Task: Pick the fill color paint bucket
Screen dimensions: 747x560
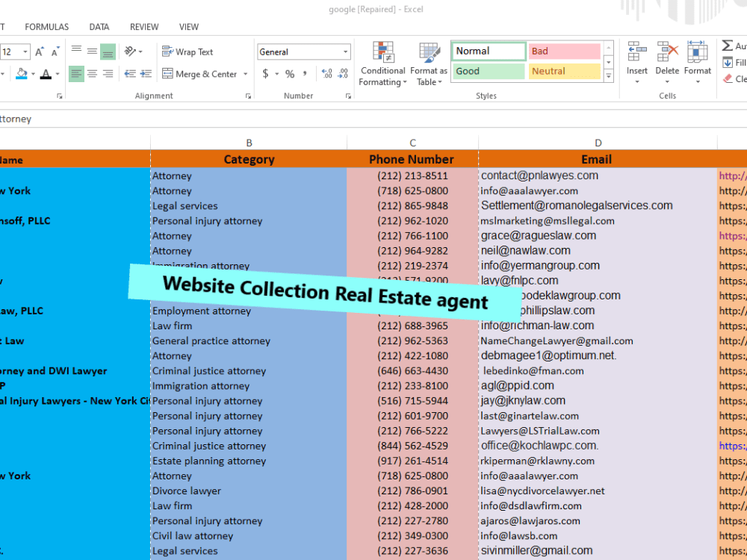Action: tap(22, 74)
